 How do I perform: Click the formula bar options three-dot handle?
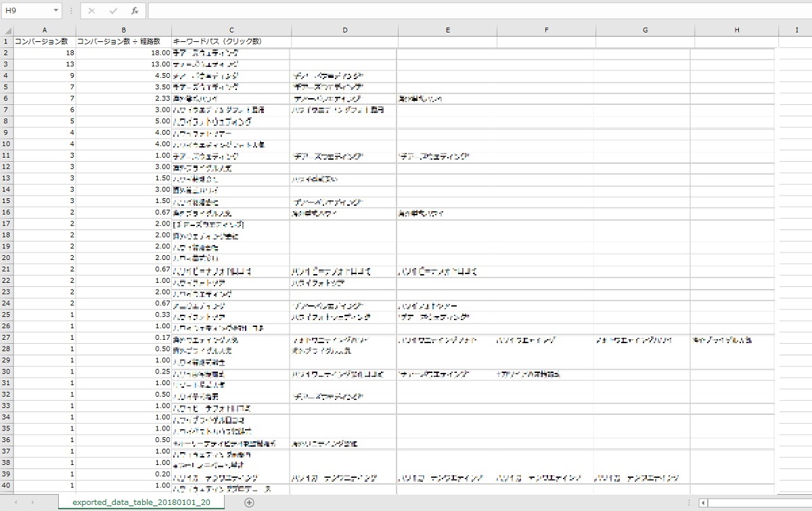[71, 11]
